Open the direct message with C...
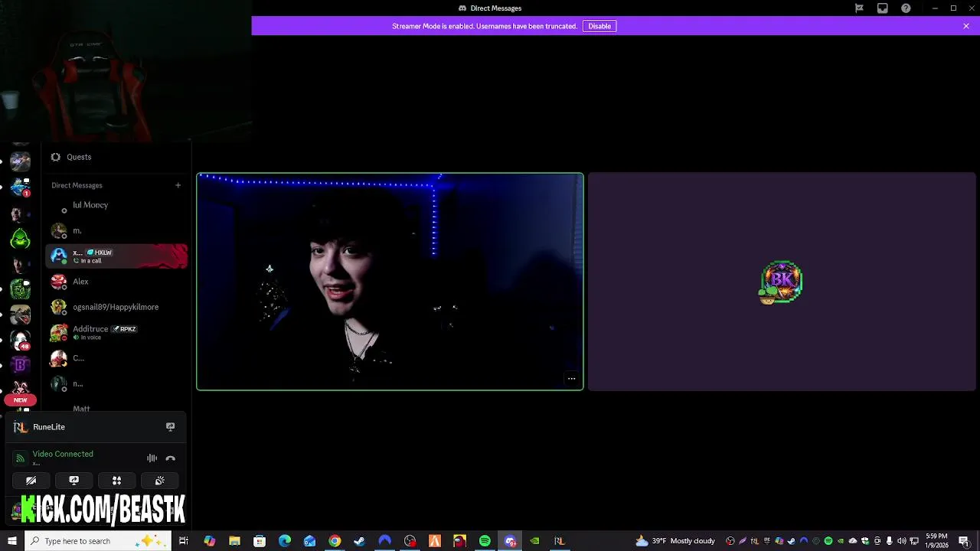Image resolution: width=980 pixels, height=551 pixels. (115, 358)
